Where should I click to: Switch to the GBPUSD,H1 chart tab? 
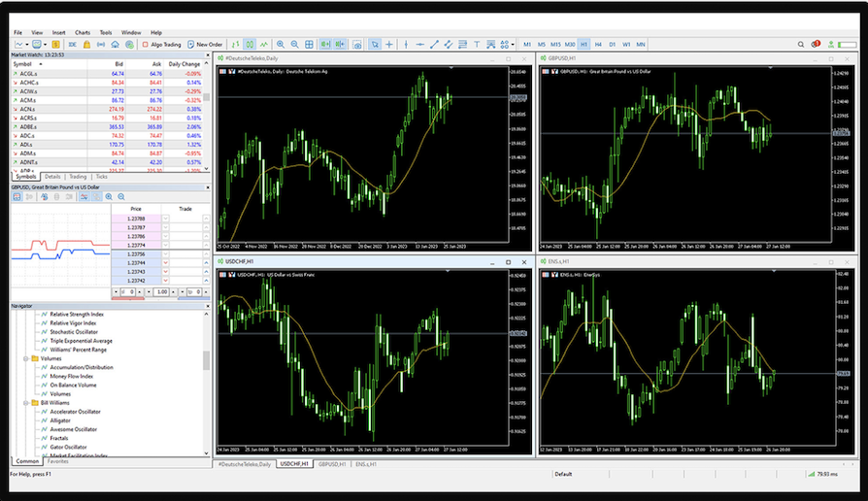click(x=333, y=464)
